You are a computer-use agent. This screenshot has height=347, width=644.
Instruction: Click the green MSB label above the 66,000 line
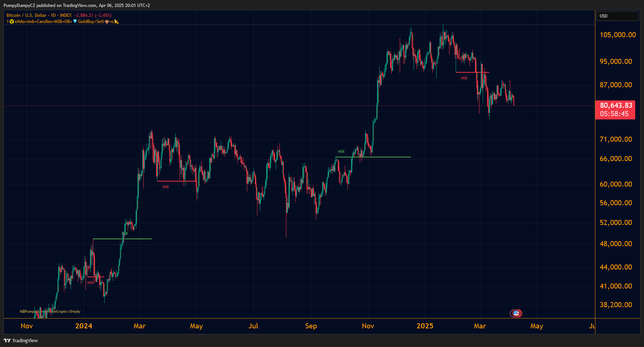tap(341, 152)
